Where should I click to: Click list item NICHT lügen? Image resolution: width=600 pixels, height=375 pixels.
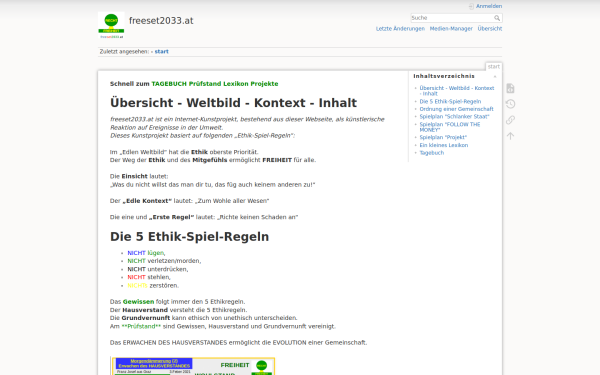click(x=146, y=253)
